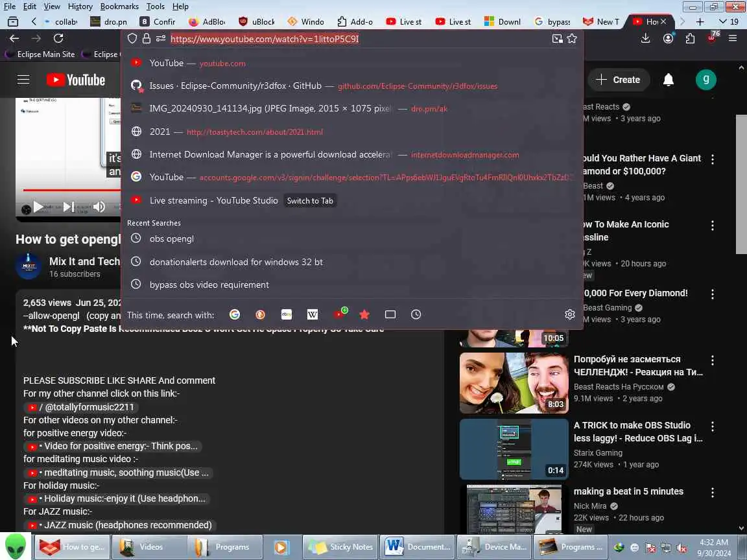The image size is (747, 560).
Task: Open options for 'How To Make An Iconic' video
Action: 712,226
